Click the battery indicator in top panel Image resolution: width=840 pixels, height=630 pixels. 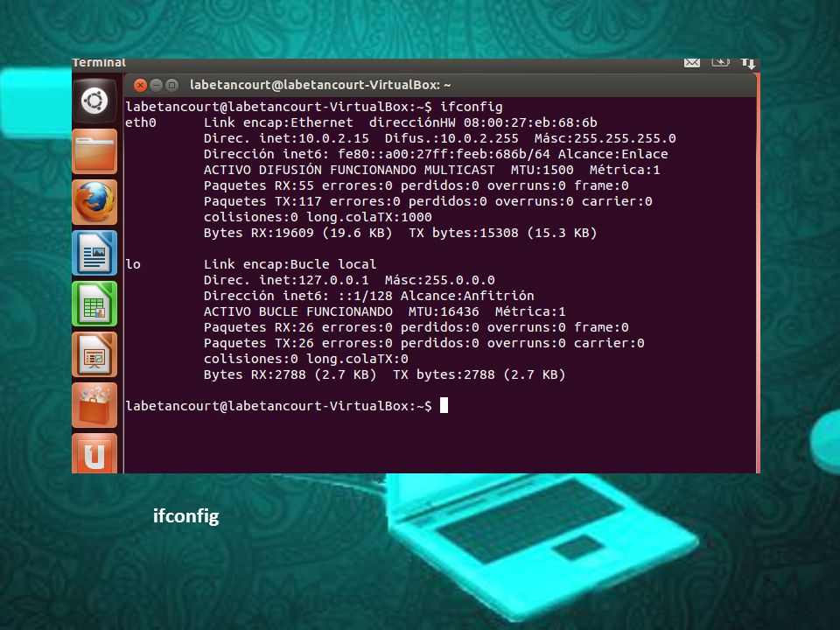click(720, 63)
